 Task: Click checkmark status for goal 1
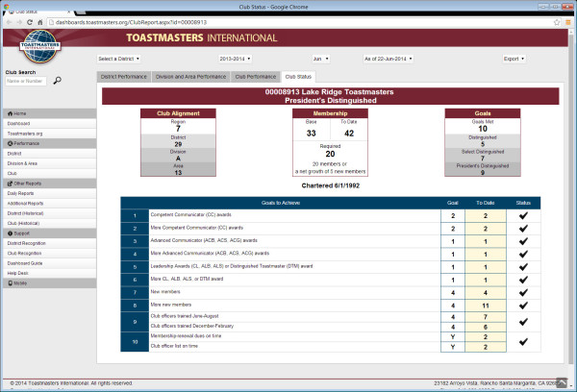pos(523,215)
